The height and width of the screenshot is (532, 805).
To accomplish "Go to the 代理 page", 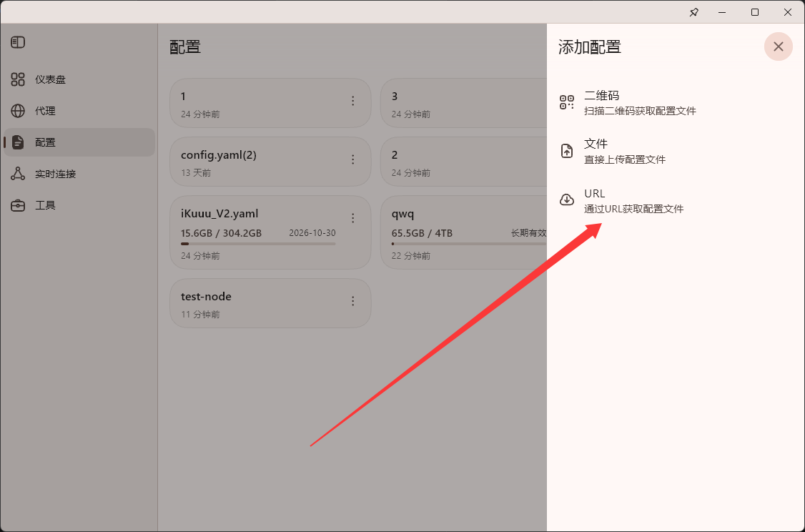I will click(x=79, y=111).
